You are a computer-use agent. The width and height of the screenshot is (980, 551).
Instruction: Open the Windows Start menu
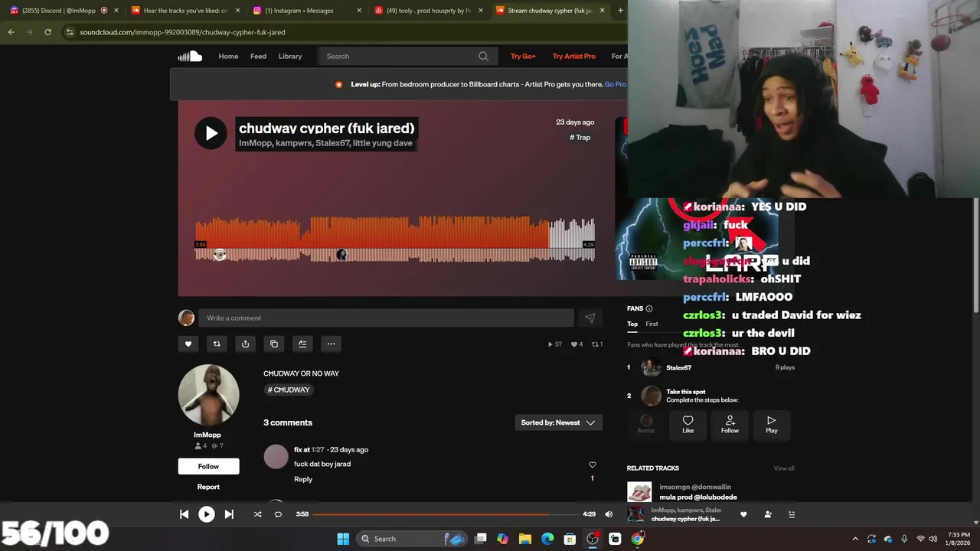click(343, 539)
